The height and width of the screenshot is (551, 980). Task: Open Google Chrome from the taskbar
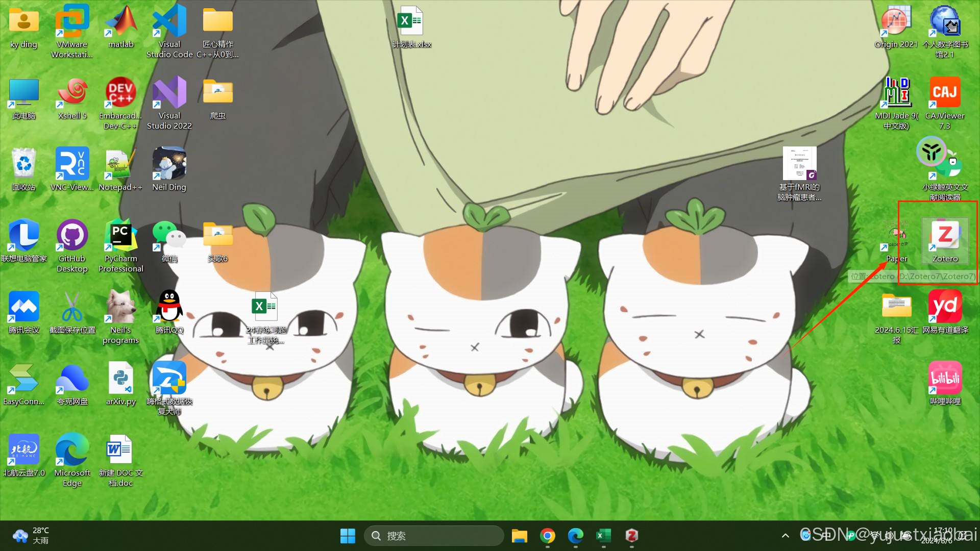click(x=548, y=536)
